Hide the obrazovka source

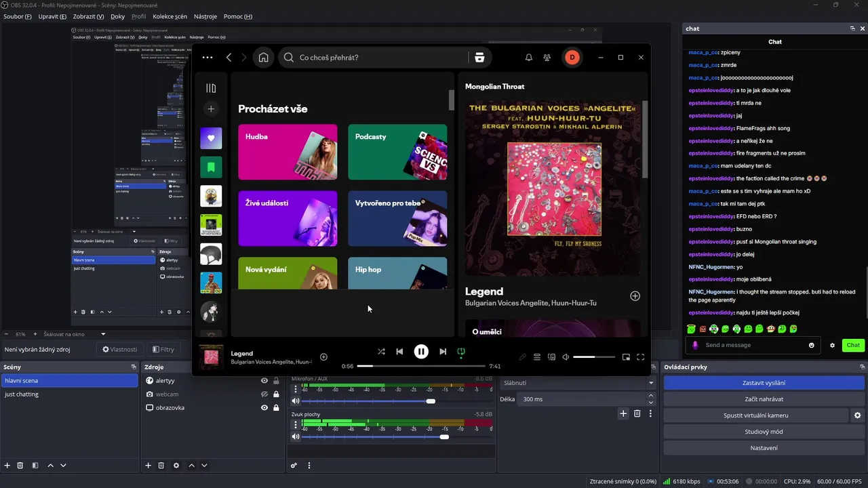coord(264,408)
